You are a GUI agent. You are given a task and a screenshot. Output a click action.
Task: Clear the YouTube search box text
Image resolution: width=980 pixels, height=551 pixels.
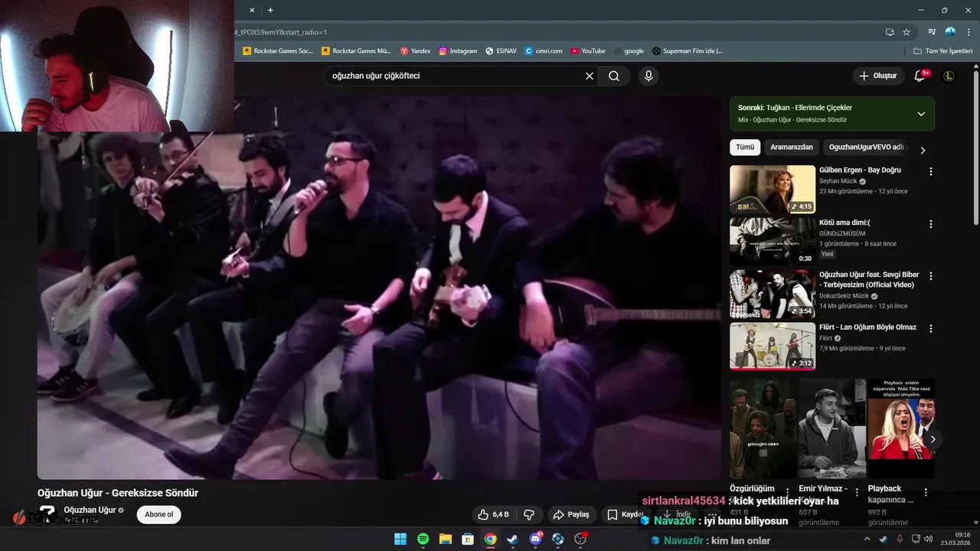coord(590,76)
